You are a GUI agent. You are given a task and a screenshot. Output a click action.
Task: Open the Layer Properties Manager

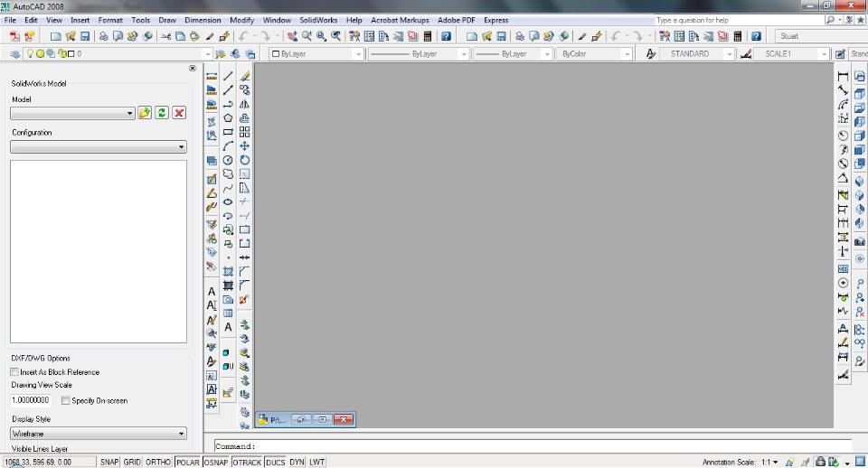click(x=15, y=53)
